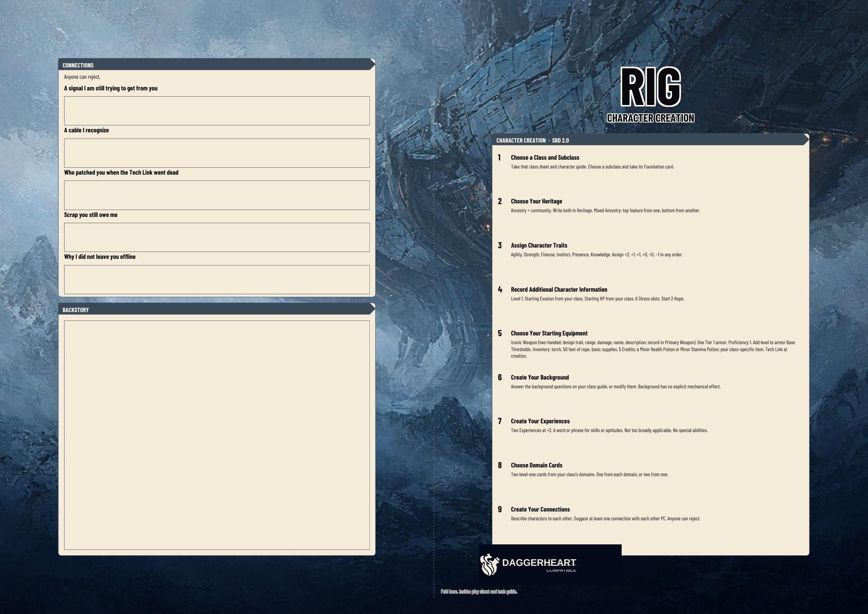This screenshot has width=868, height=614.
Task: Click the line starting 'Ancestry + community'
Action: tap(605, 210)
